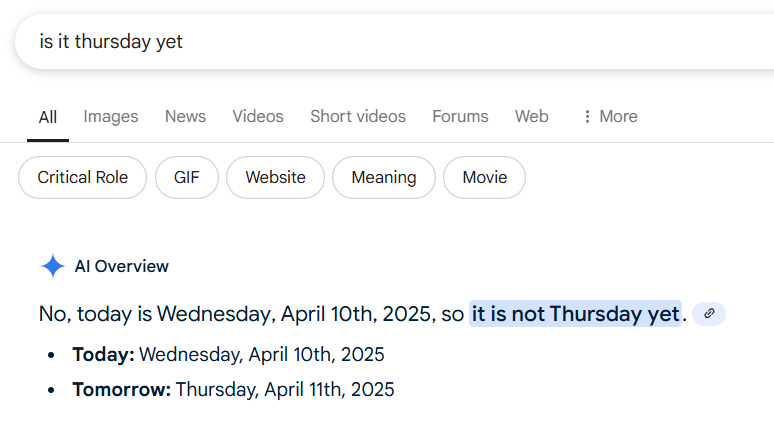Open the Forums tab
774x422 pixels.
coord(460,117)
